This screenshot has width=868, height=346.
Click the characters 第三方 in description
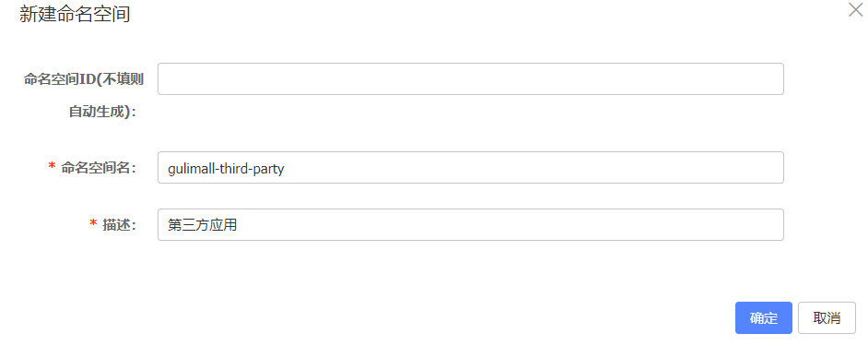188,225
